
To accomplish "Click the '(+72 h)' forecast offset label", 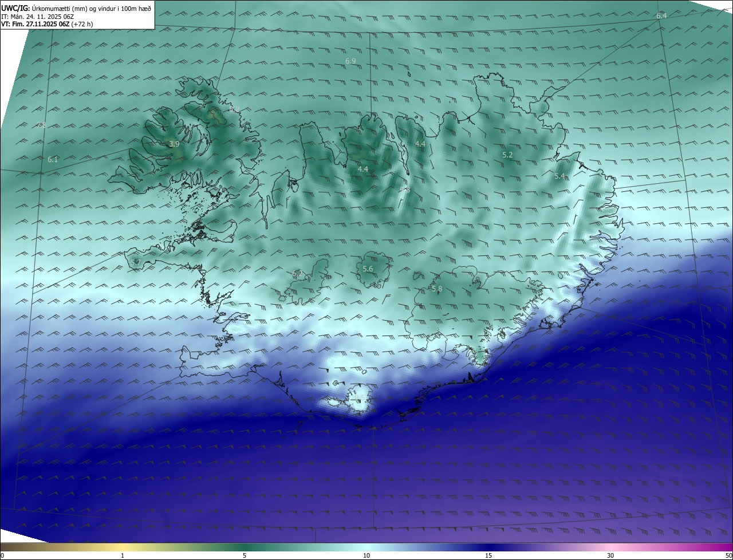I will (82, 24).
